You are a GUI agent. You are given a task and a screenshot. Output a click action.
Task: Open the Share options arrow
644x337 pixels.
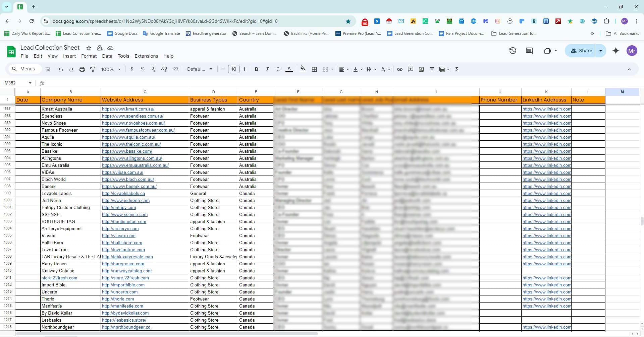coord(601,51)
